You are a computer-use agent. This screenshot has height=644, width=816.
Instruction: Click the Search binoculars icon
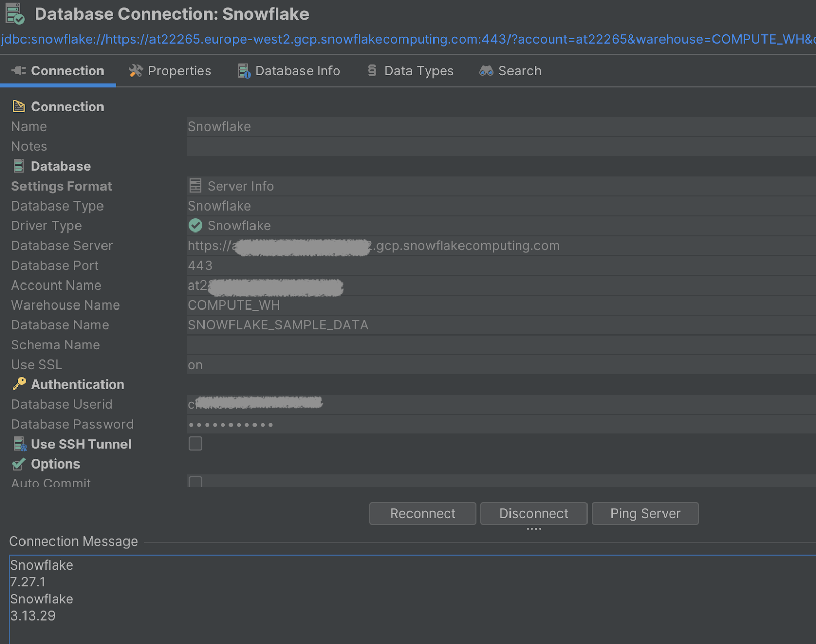(x=486, y=70)
